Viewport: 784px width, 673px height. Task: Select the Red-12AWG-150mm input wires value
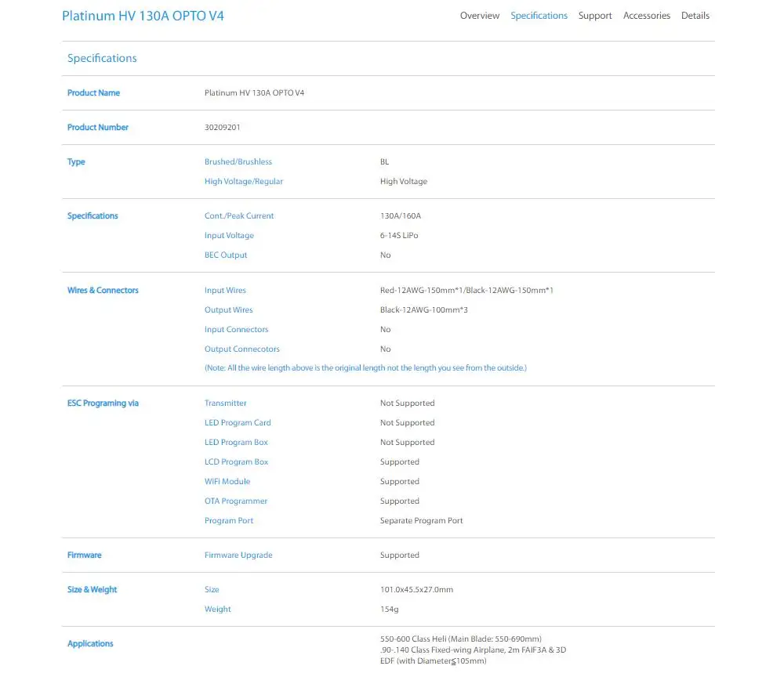[466, 291]
